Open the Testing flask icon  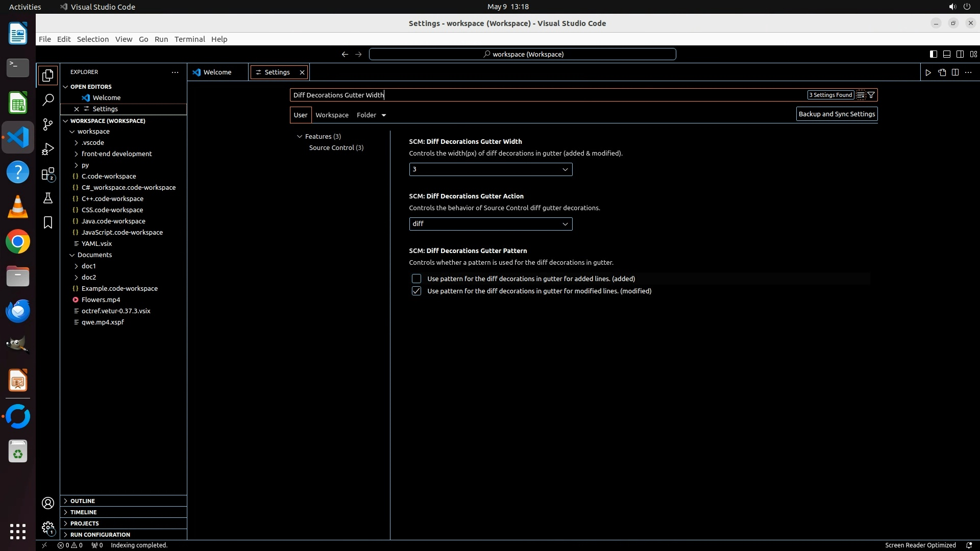coord(48,198)
